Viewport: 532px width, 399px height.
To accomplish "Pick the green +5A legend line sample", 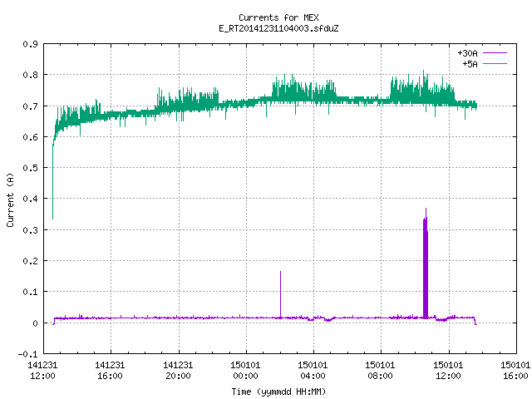I will tap(495, 63).
